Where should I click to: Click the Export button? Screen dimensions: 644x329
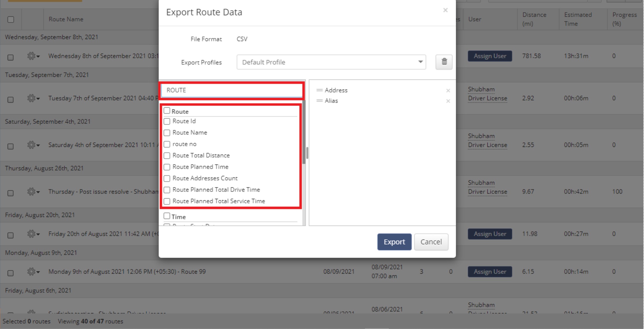pos(394,242)
